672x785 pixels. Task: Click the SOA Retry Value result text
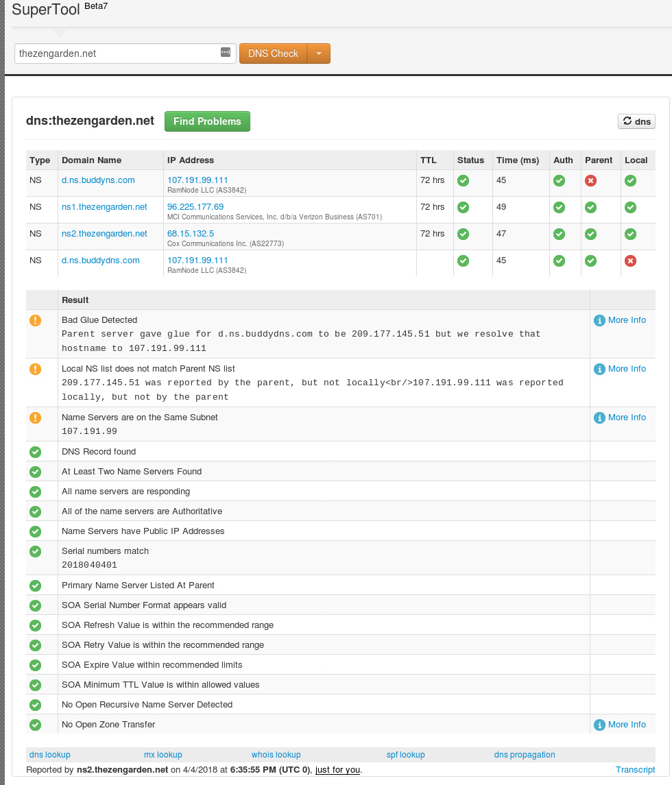(x=163, y=645)
